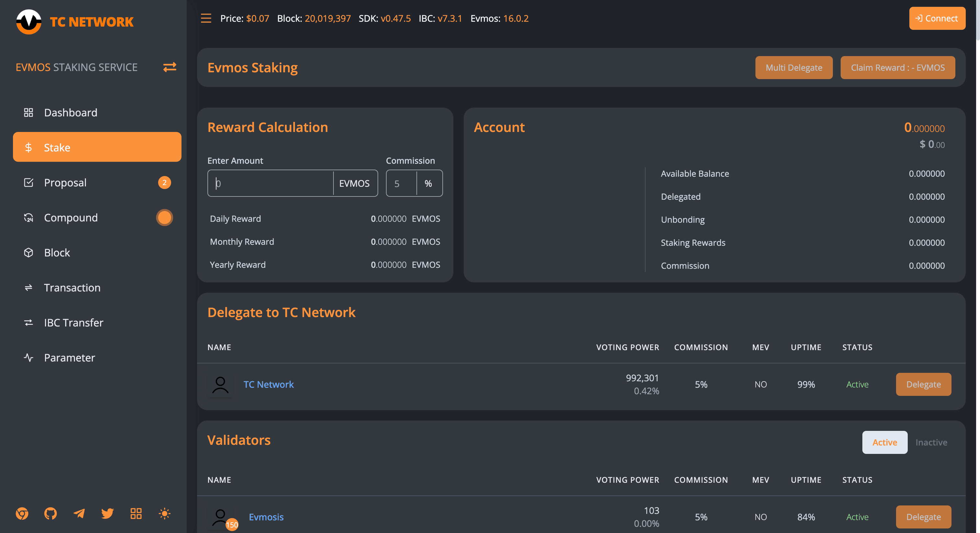Select the Inactive validators tab

(931, 442)
